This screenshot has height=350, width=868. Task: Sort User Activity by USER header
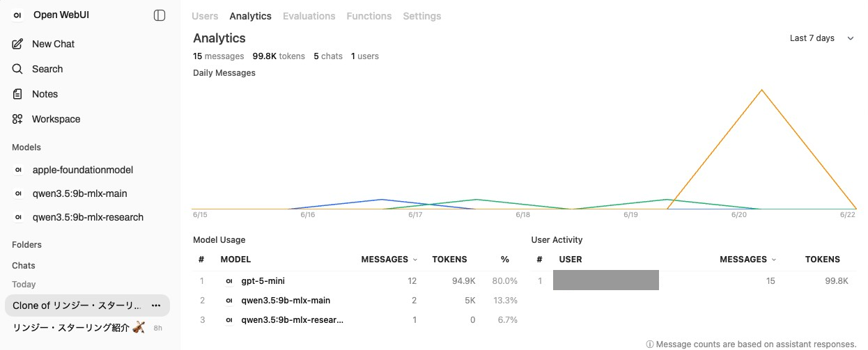coord(571,259)
